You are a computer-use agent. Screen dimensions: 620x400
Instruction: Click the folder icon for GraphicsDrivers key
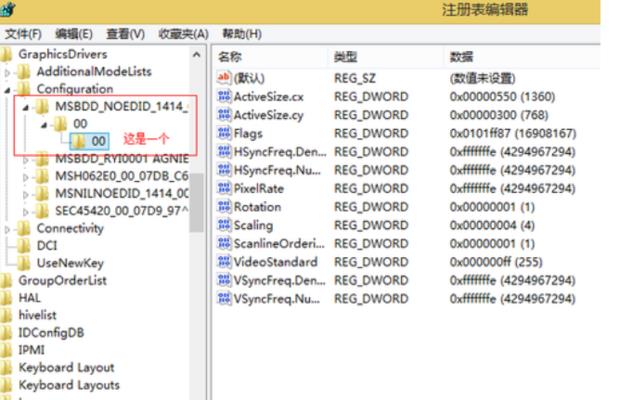[7, 54]
